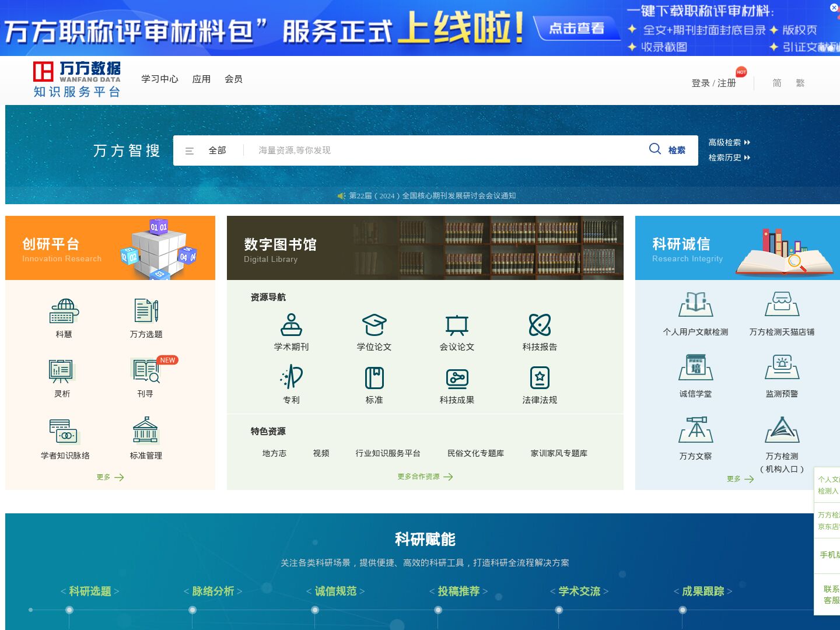Expand 高级检索 advanced search

pos(729,142)
